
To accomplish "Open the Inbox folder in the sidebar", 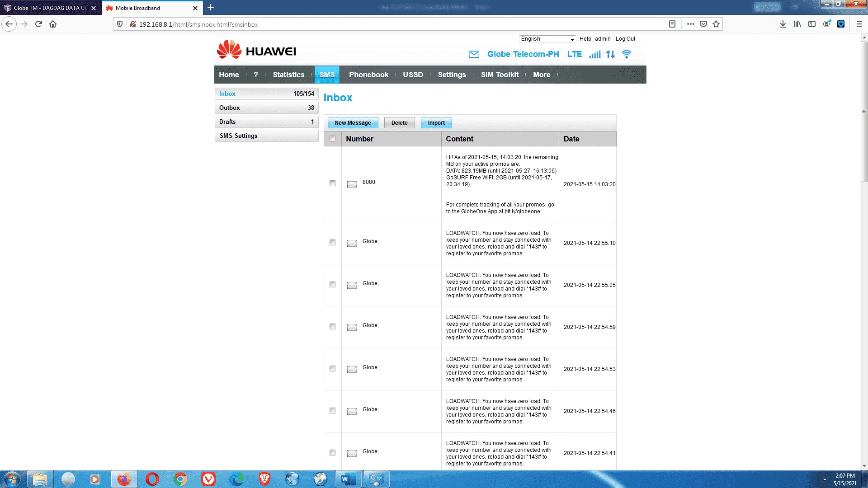I will coord(267,94).
